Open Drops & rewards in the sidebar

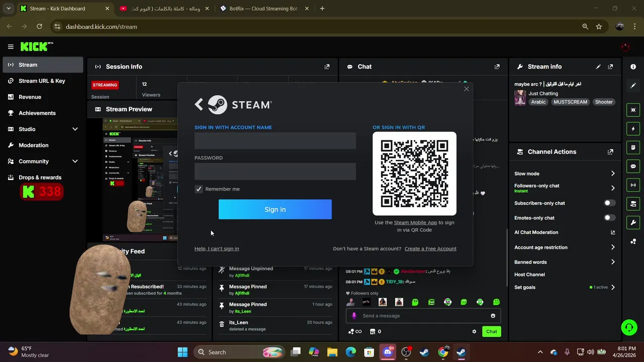coord(43,177)
